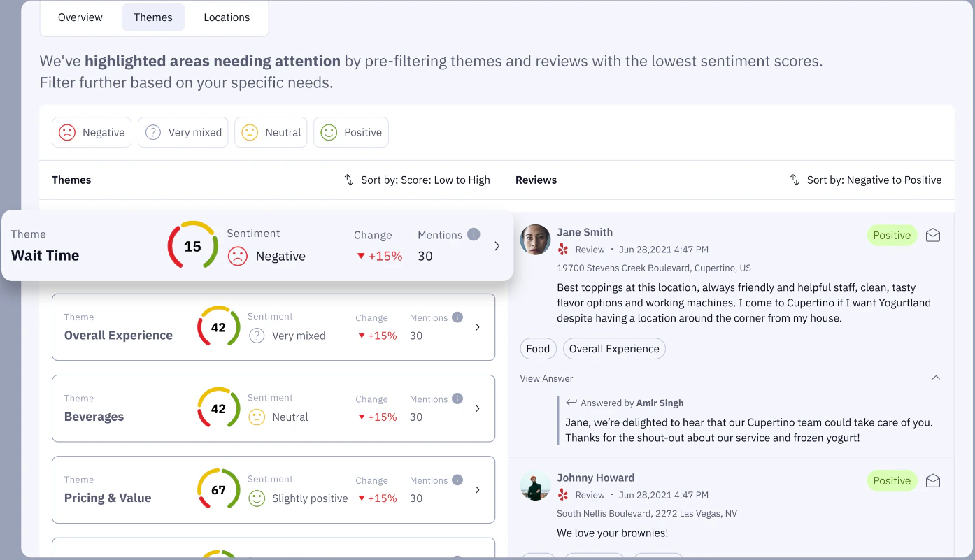975x560 pixels.
Task: Toggle the Very mixed sentiment filter
Action: point(183,132)
